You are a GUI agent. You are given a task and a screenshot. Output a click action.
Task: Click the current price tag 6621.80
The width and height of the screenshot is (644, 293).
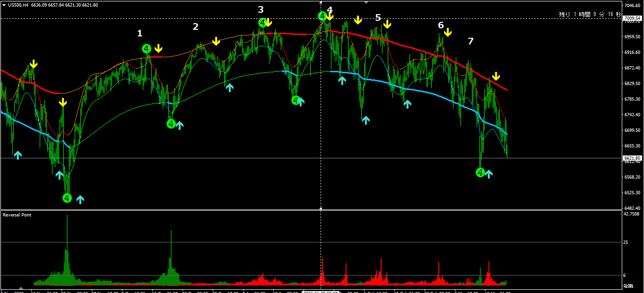632,158
